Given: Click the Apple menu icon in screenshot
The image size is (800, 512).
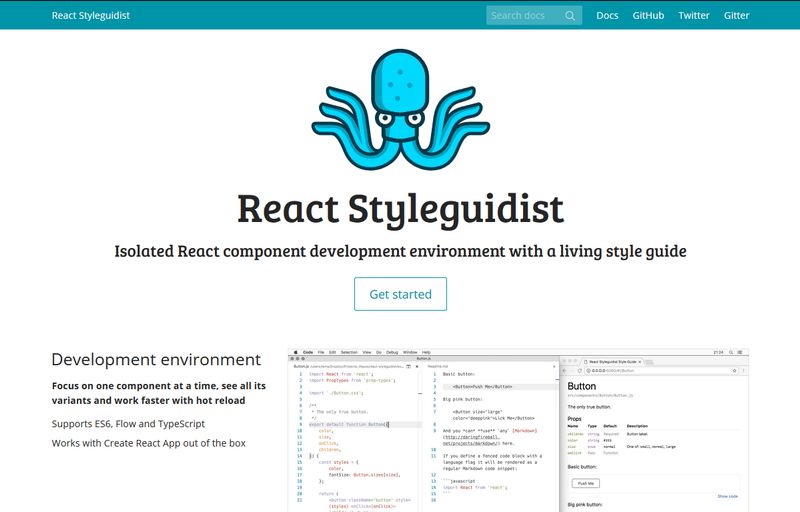Looking at the screenshot, I should pos(294,352).
